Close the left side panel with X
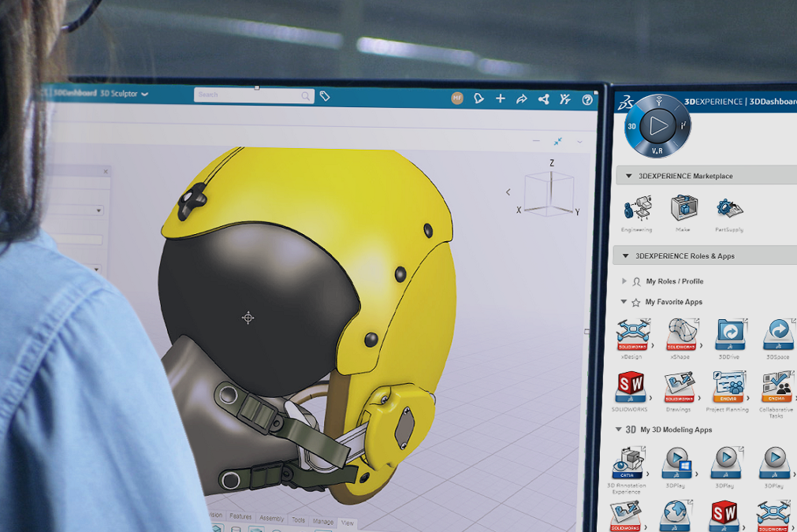The height and width of the screenshot is (532, 797). pos(106,172)
